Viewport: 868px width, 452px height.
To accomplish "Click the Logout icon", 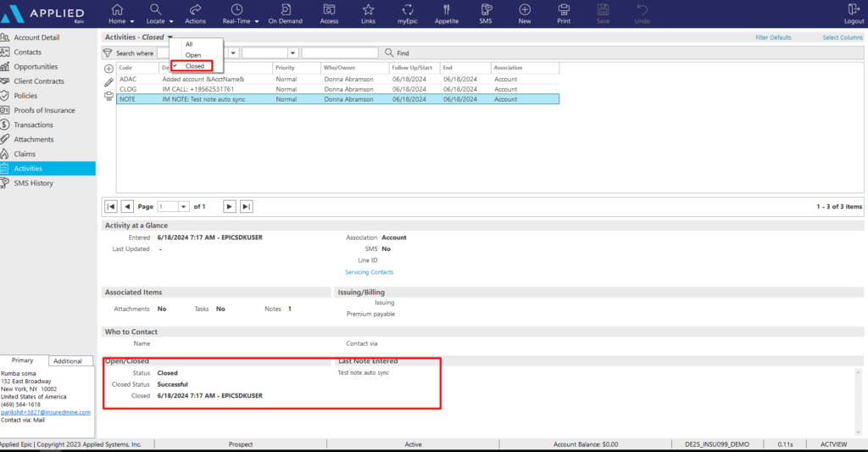I will point(854,10).
